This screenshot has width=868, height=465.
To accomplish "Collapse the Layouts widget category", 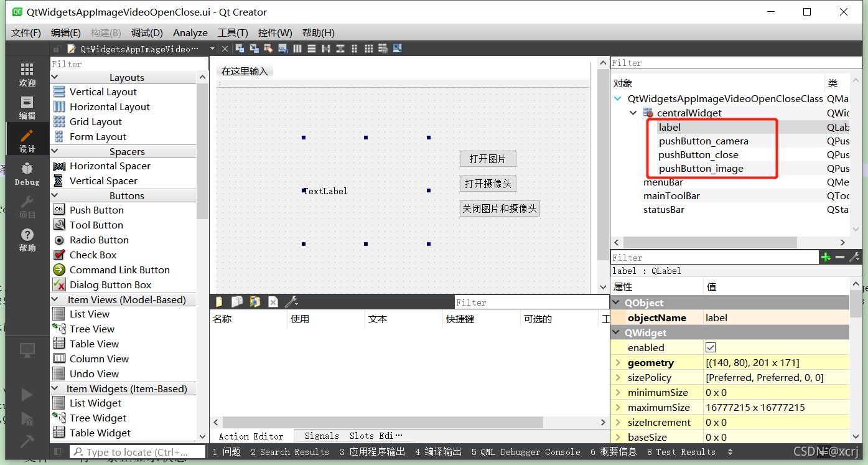I will point(54,77).
